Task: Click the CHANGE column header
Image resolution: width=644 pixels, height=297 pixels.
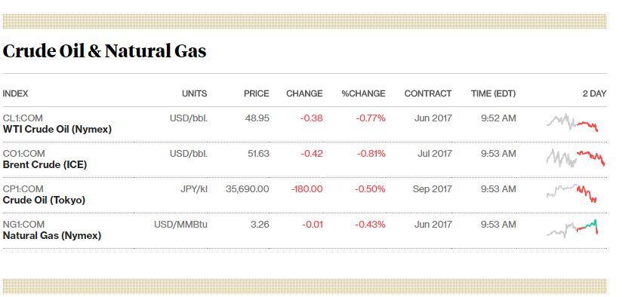Action: [x=304, y=93]
